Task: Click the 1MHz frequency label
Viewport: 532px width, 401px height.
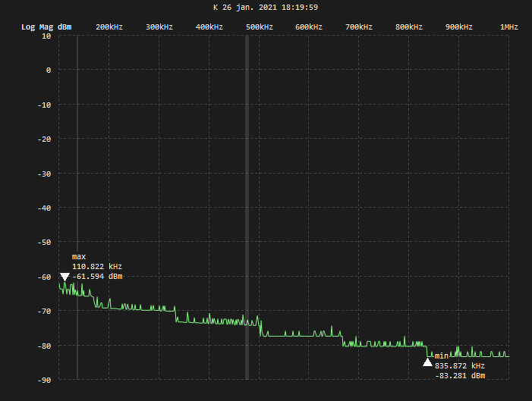Action: [x=509, y=27]
